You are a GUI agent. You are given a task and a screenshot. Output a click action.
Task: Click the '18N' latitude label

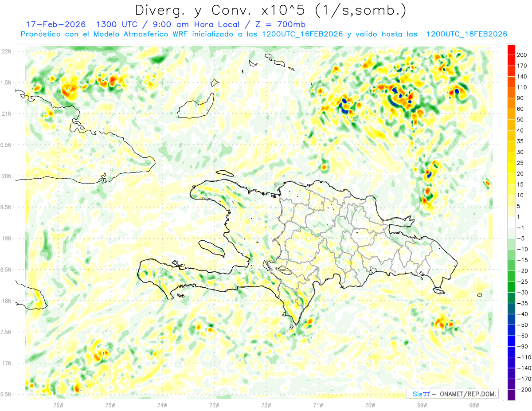coord(7,301)
